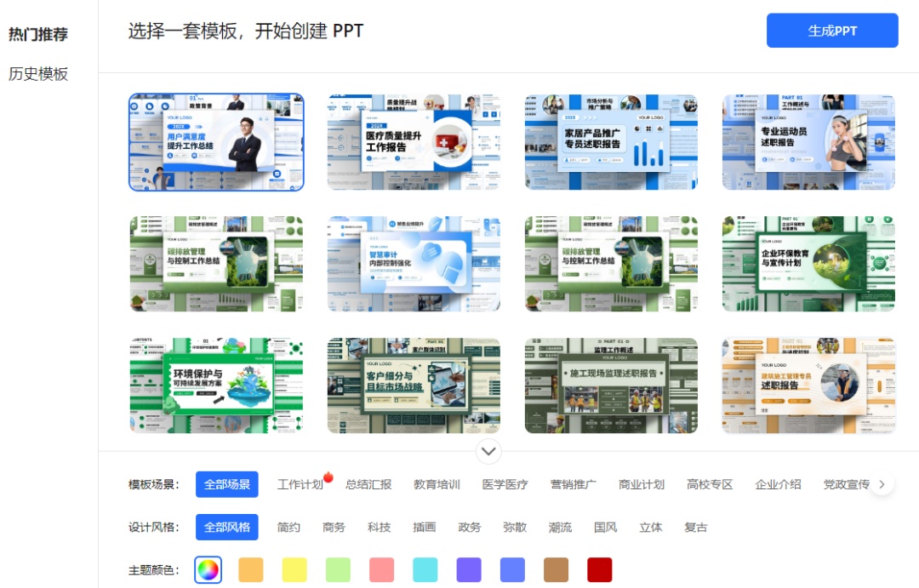Select the rainbow all-colors theme swatch
This screenshot has width=919, height=588.
208,570
